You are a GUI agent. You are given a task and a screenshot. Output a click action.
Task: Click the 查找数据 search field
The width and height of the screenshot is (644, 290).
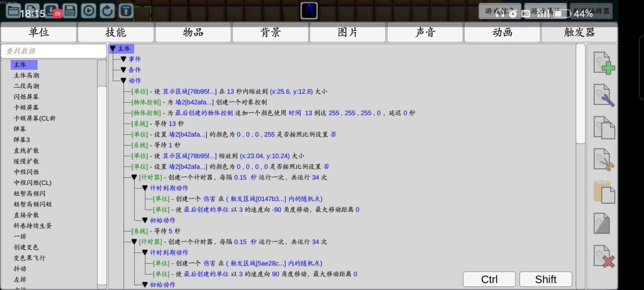[x=54, y=51]
